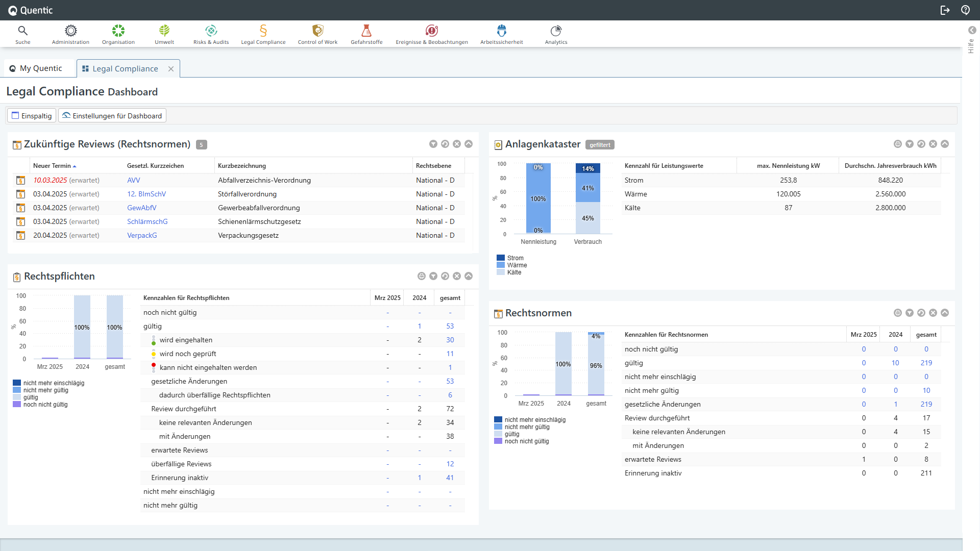The width and height of the screenshot is (980, 551).
Task: Open the Analytics module
Action: 556,34
